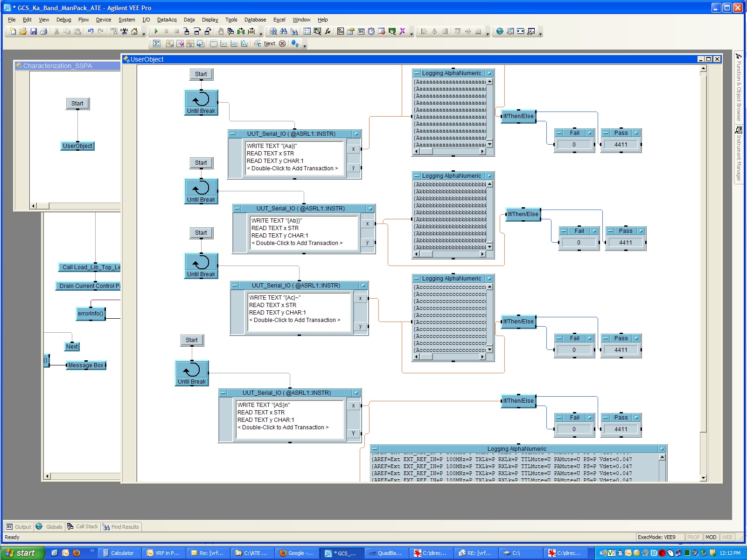747x560 pixels.
Task: Collapse the first UUT_Serial_IO object via its minimize box
Action: [233, 134]
